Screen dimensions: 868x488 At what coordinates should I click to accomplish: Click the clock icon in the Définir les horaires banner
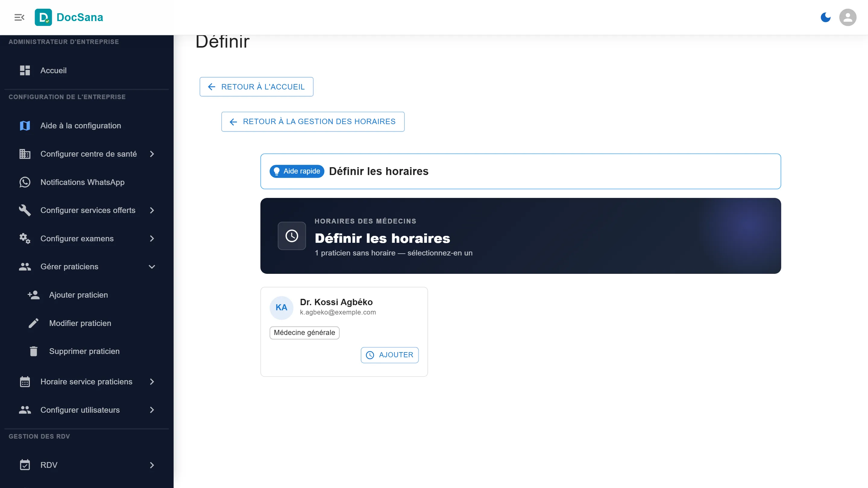[x=292, y=236]
